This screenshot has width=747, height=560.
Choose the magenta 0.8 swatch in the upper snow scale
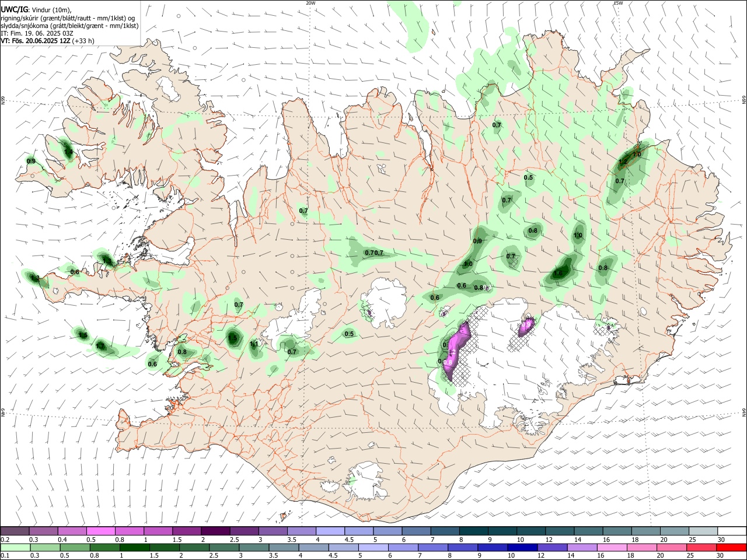click(130, 531)
